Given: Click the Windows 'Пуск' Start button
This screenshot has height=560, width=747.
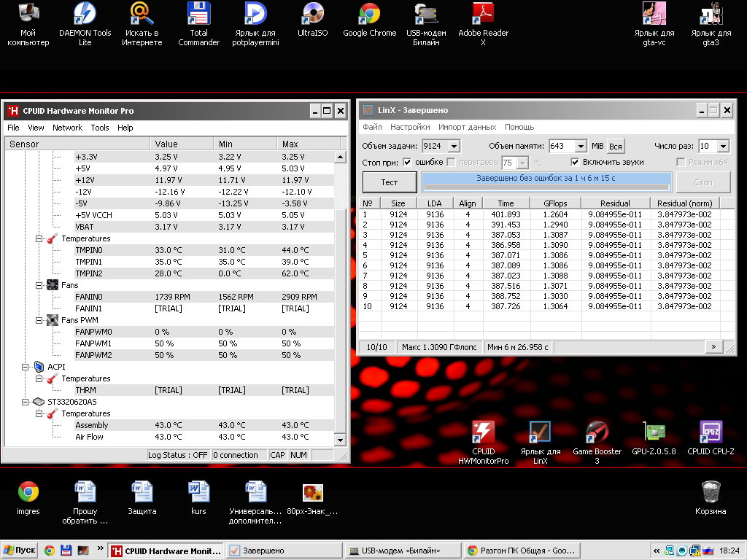Looking at the screenshot, I should (x=20, y=551).
